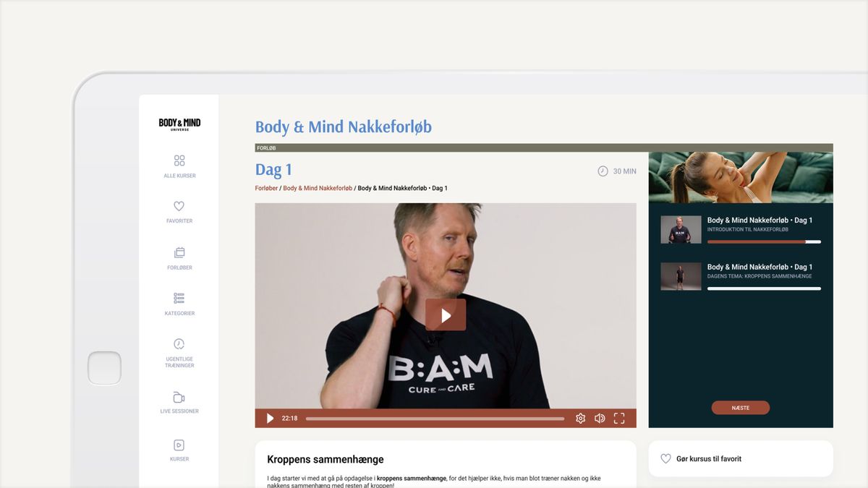Select the Introduktion til nakkeforløb playlist entry

click(739, 228)
